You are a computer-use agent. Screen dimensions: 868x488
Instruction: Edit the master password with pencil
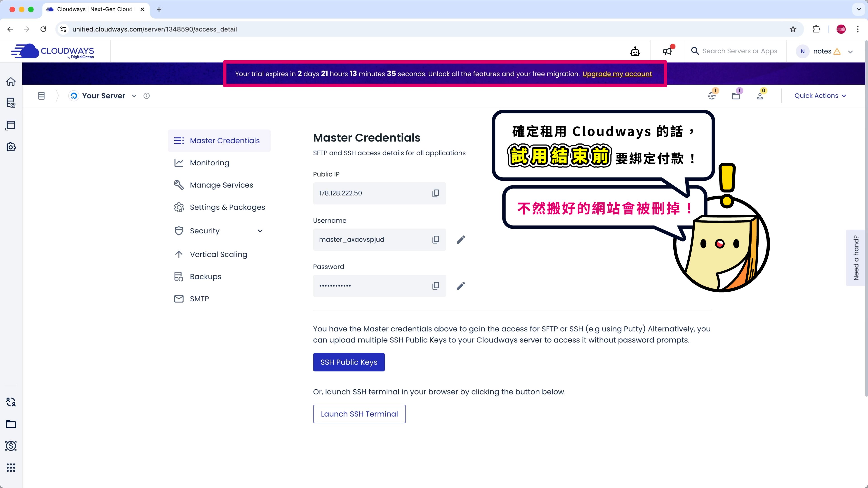coord(461,286)
